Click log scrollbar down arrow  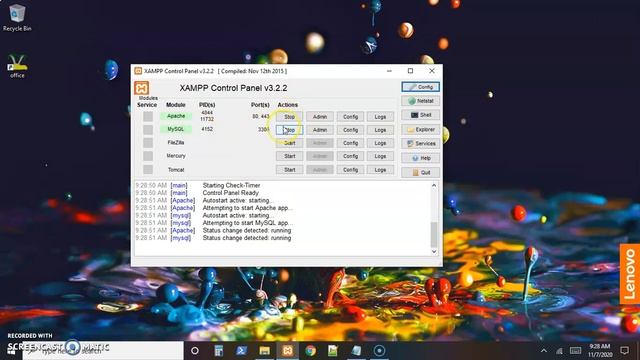point(434,251)
